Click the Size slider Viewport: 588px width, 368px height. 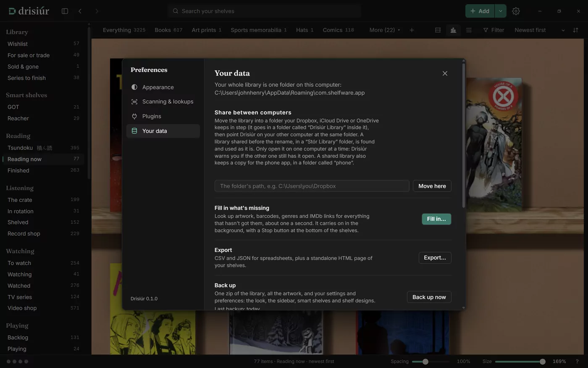tap(520, 362)
